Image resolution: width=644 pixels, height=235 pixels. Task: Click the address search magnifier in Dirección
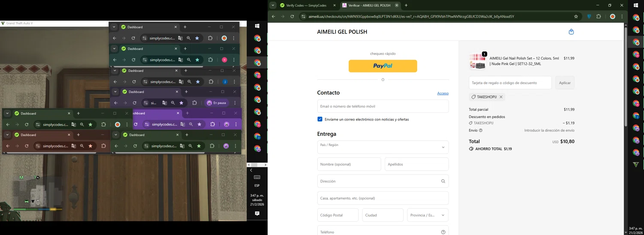(443, 181)
